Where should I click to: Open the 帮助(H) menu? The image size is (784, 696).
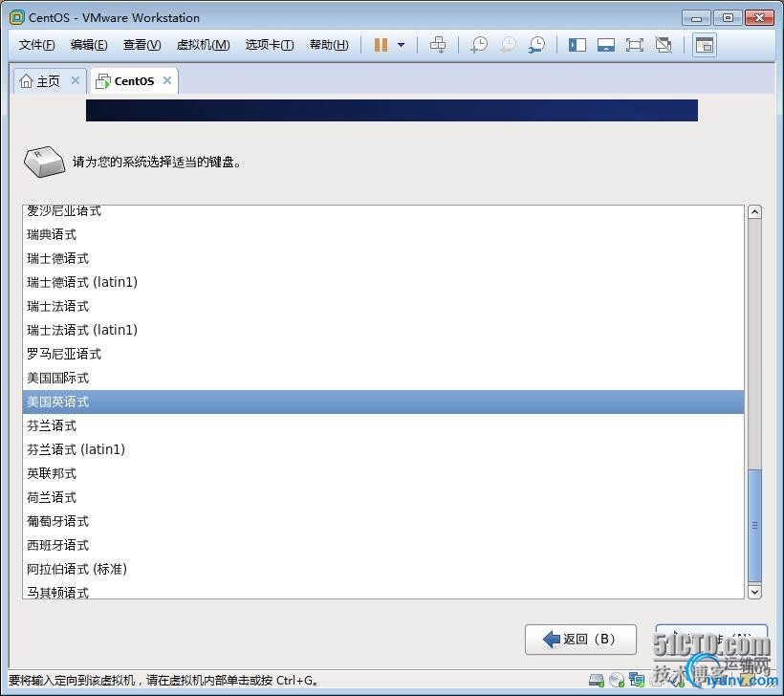(329, 45)
